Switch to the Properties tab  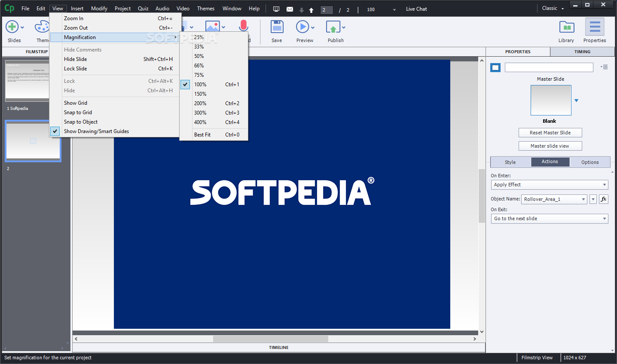click(x=518, y=52)
